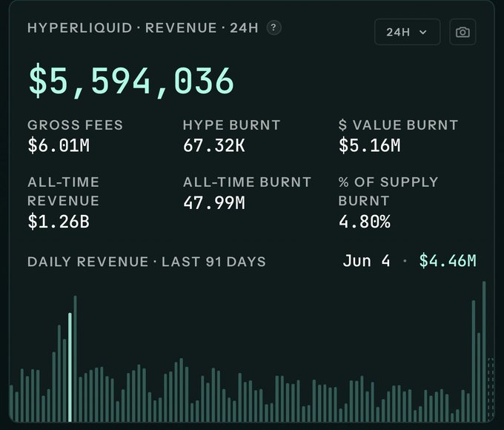Click the Hyperliquid Revenue 24H title
Viewport: 504px width, 430px height.
pyautogui.click(x=143, y=28)
